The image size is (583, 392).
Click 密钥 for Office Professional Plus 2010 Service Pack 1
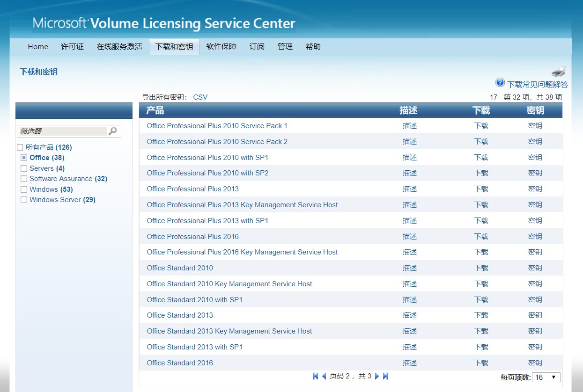coord(535,126)
